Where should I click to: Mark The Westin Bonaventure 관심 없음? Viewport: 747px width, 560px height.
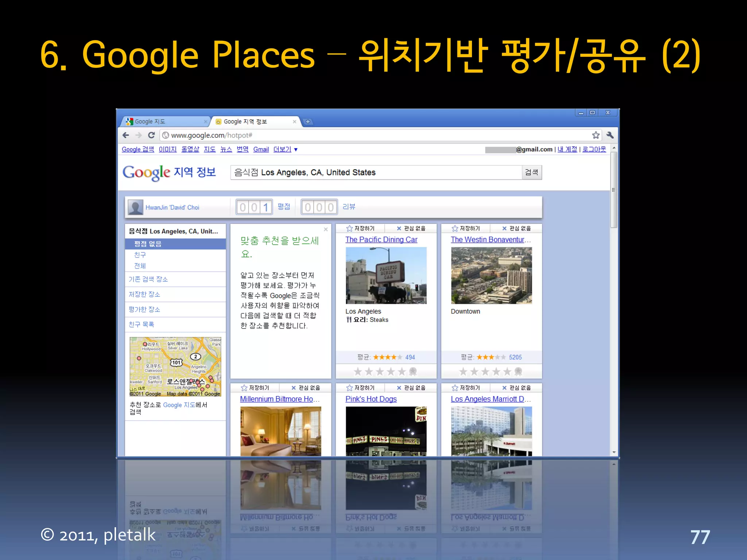click(517, 228)
